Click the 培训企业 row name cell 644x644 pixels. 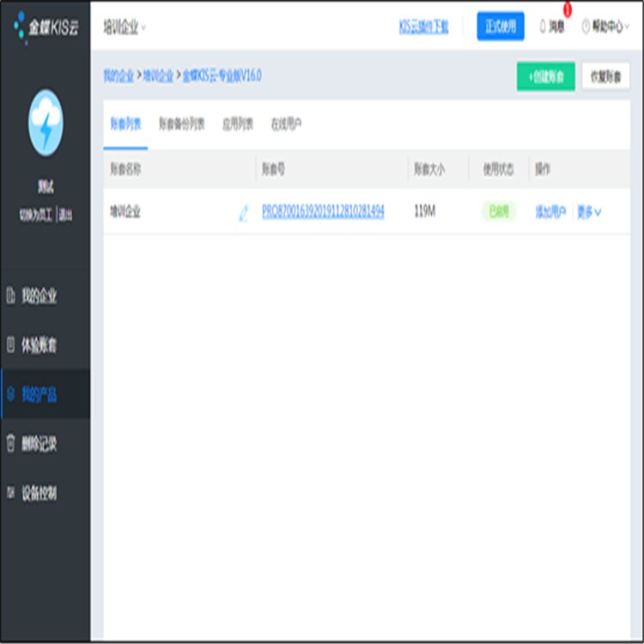tap(125, 212)
